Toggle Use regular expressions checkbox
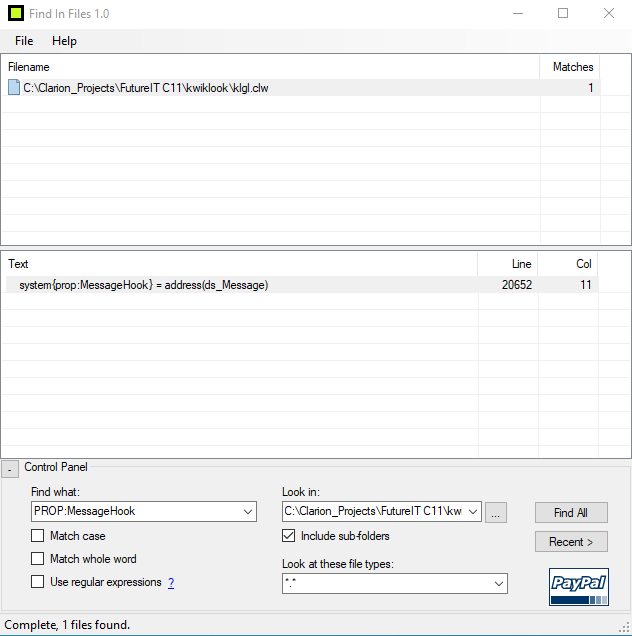Screen dimensions: 632x636 pyautogui.click(x=38, y=582)
